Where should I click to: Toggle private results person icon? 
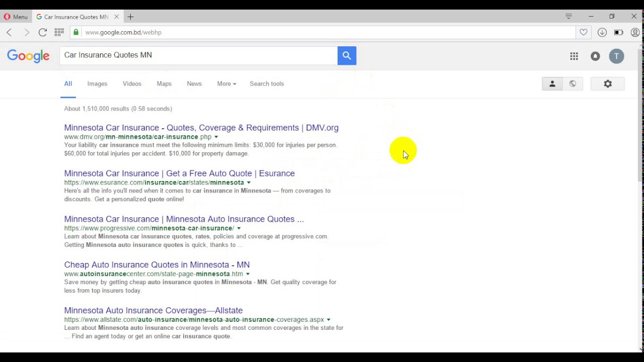click(x=552, y=84)
